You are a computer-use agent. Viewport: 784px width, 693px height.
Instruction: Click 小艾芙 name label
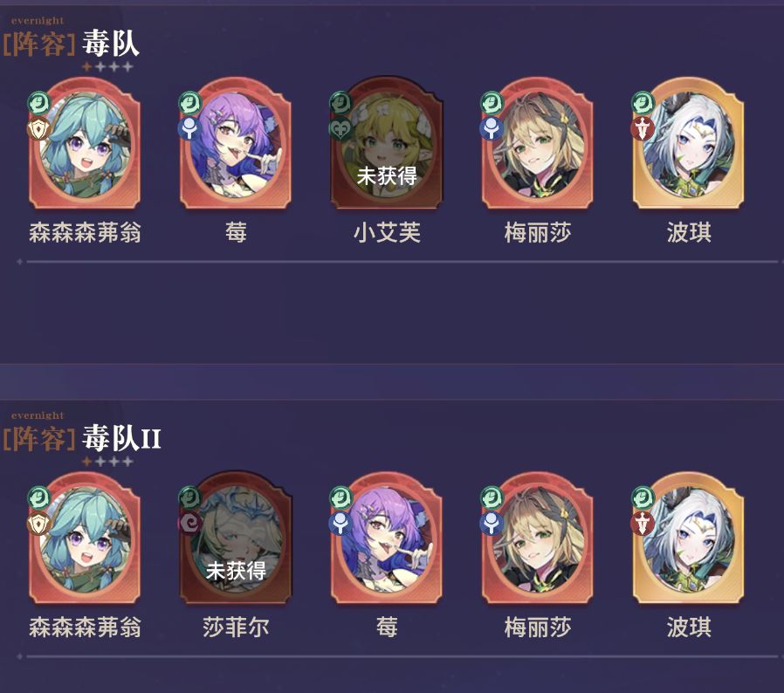387,232
